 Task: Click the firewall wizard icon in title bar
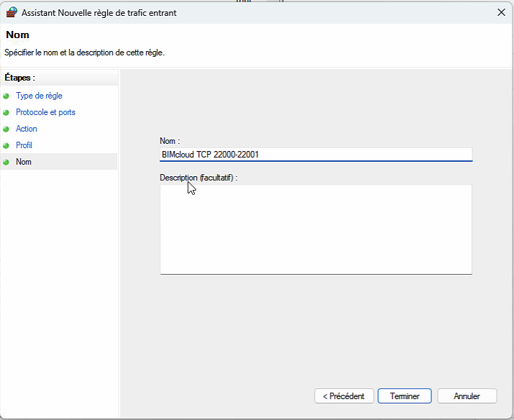[x=12, y=12]
